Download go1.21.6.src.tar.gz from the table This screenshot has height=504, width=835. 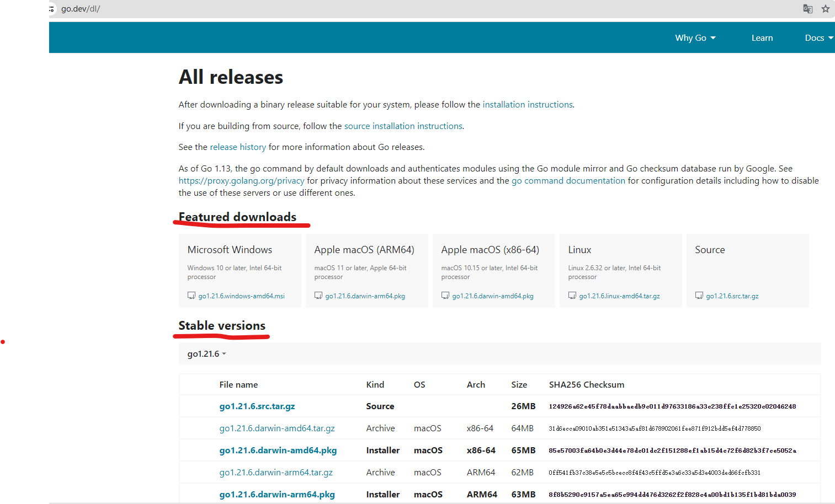tap(257, 406)
